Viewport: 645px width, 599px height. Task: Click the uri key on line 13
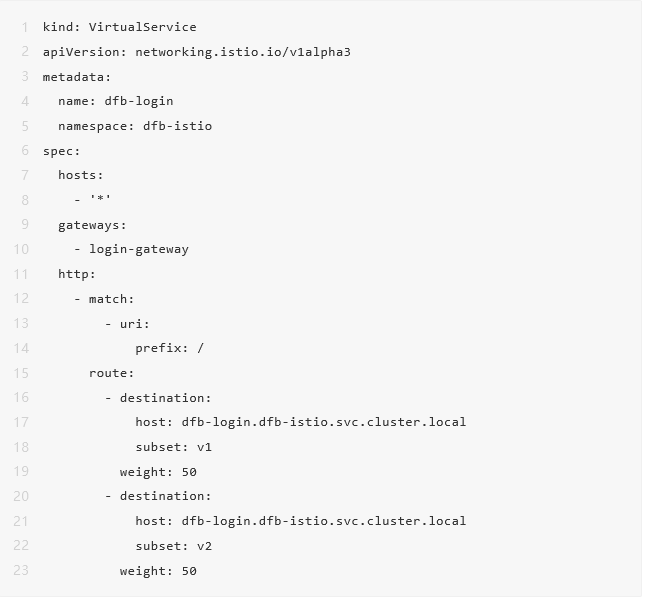(x=135, y=324)
